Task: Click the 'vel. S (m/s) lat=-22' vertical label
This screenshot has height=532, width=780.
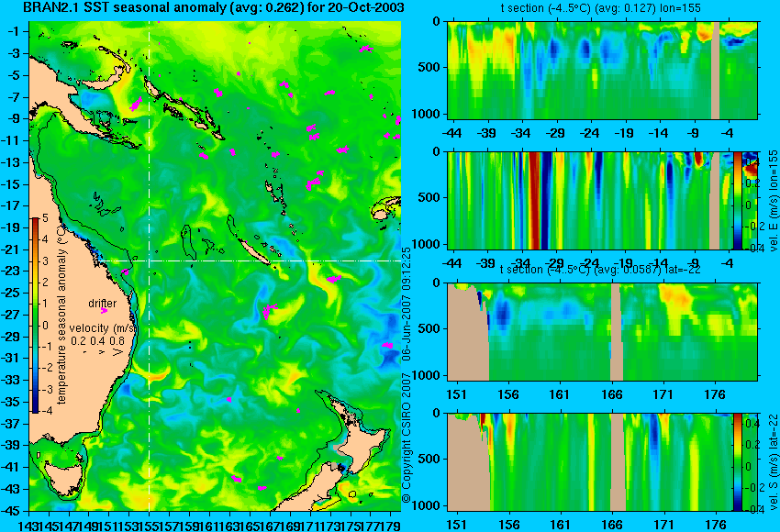Action: (x=773, y=461)
